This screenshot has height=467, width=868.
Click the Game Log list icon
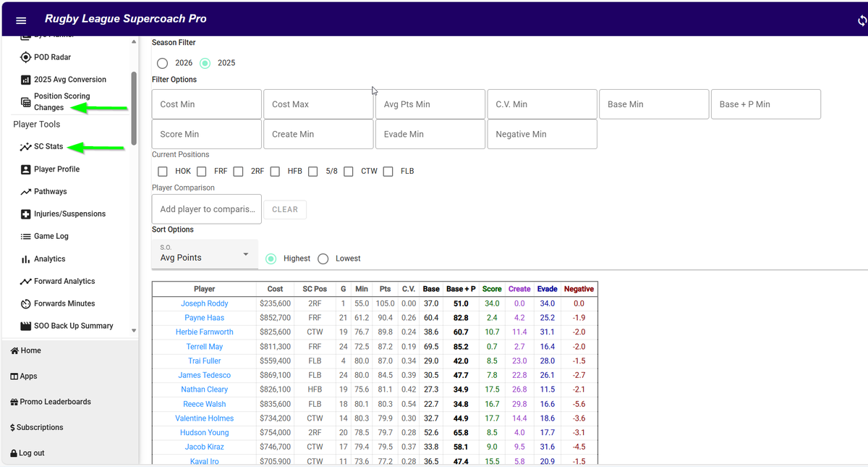tap(26, 237)
